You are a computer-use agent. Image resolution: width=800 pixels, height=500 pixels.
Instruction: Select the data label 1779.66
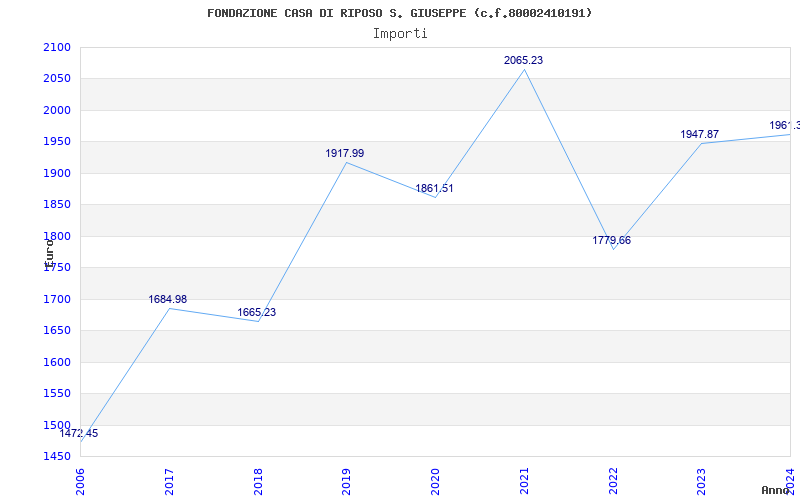(x=612, y=240)
